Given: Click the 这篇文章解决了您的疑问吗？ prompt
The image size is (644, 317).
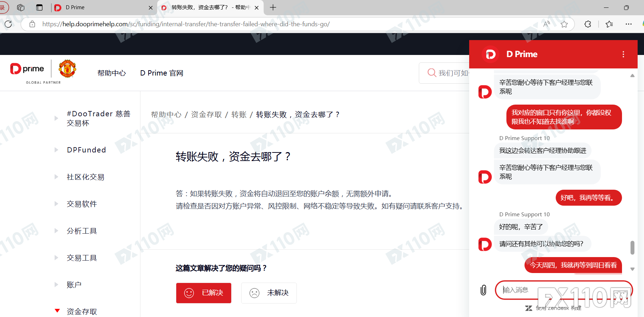Looking at the screenshot, I should click(221, 268).
